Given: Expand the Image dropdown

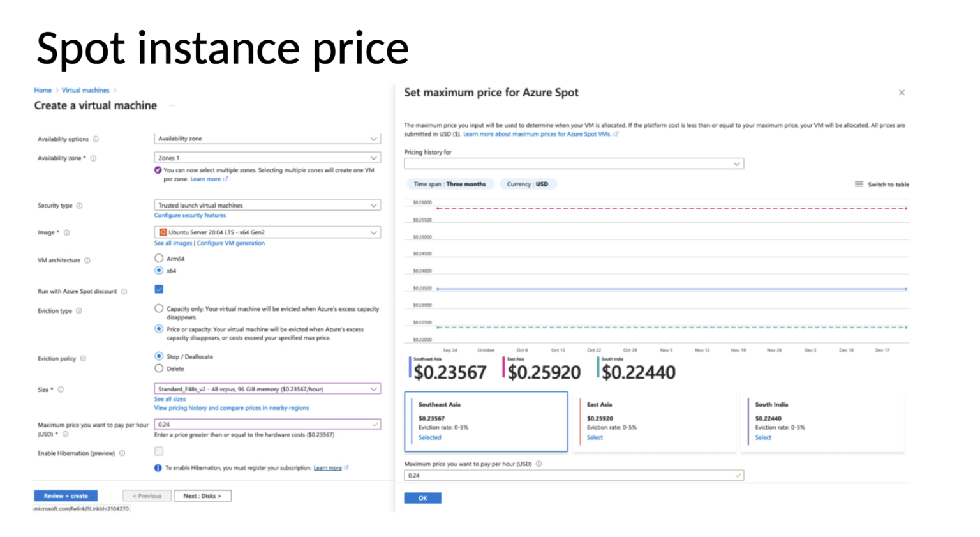Looking at the screenshot, I should pyautogui.click(x=267, y=232).
